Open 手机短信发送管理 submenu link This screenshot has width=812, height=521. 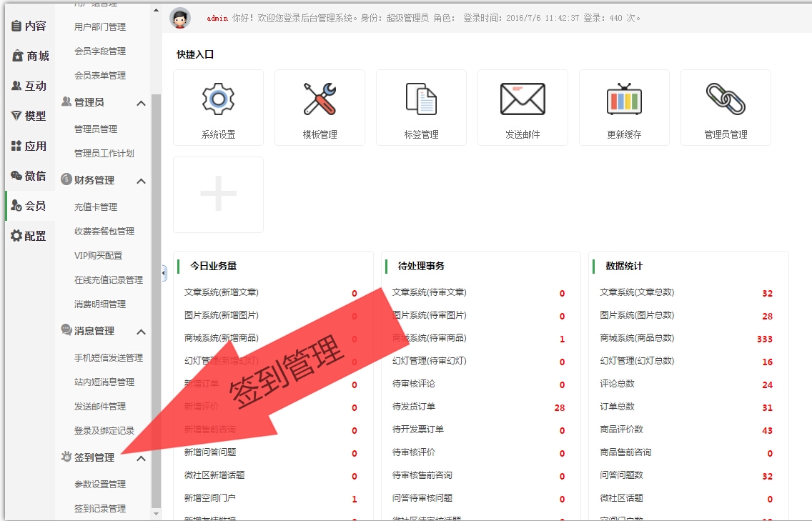point(109,358)
